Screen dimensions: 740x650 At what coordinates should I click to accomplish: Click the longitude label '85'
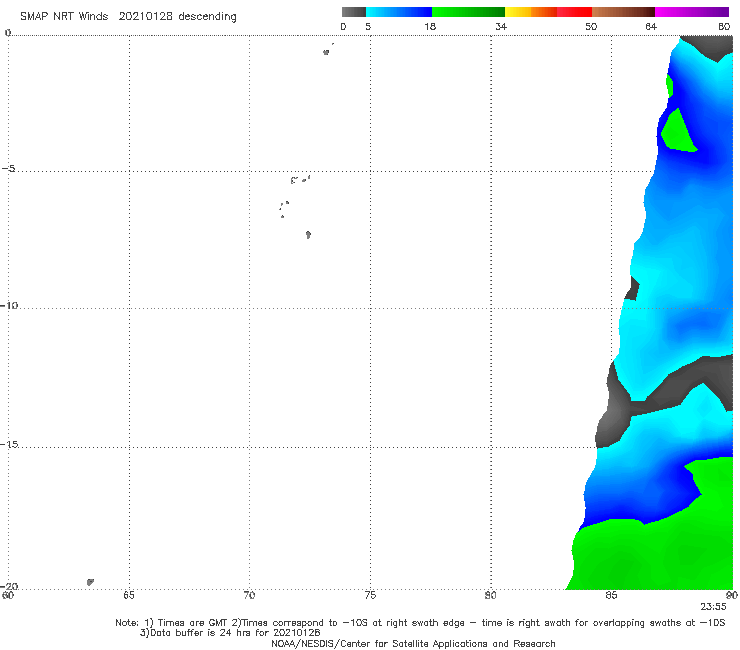click(611, 595)
